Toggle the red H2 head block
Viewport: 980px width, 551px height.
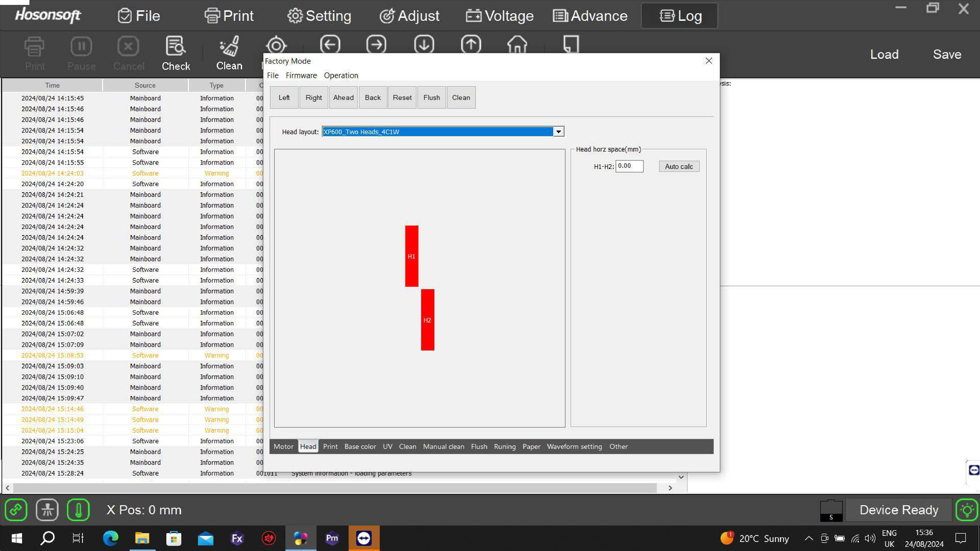pyautogui.click(x=427, y=320)
